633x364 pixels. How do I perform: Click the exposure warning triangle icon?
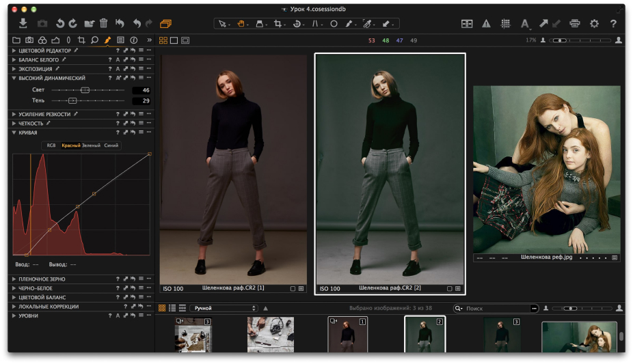[486, 23]
